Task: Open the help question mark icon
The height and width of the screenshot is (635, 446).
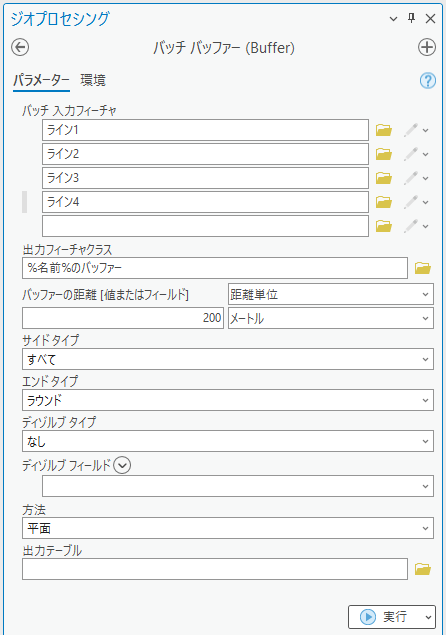Action: click(428, 81)
